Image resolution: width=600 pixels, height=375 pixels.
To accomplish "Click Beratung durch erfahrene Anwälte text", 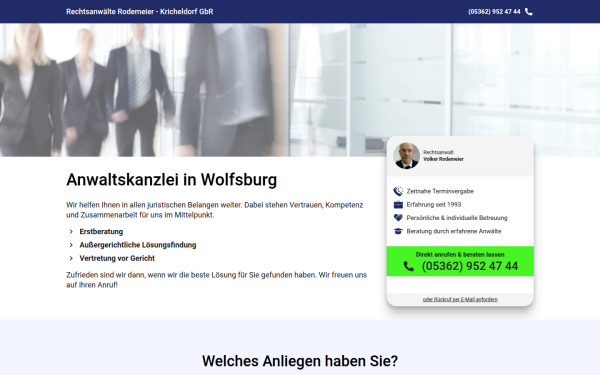I will (454, 231).
